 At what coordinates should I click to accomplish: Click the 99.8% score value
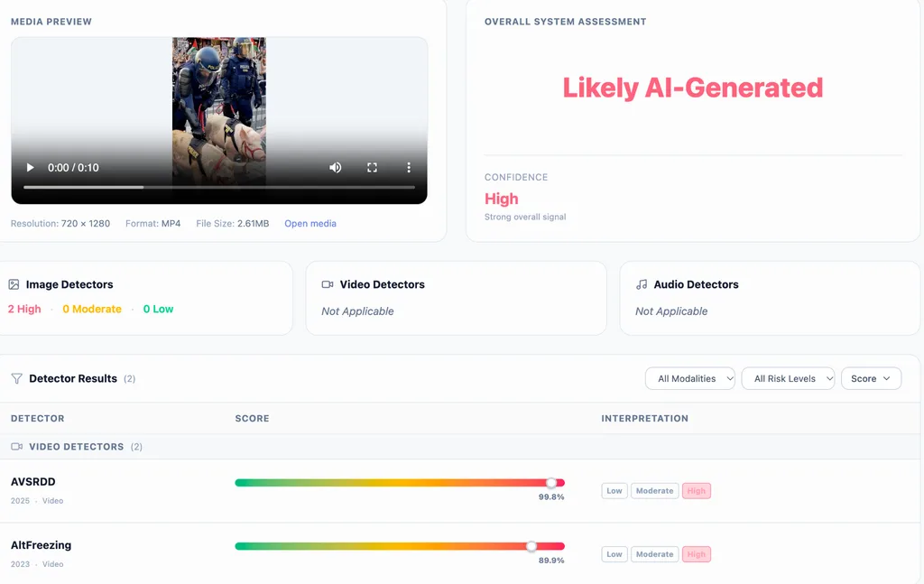pyautogui.click(x=551, y=496)
